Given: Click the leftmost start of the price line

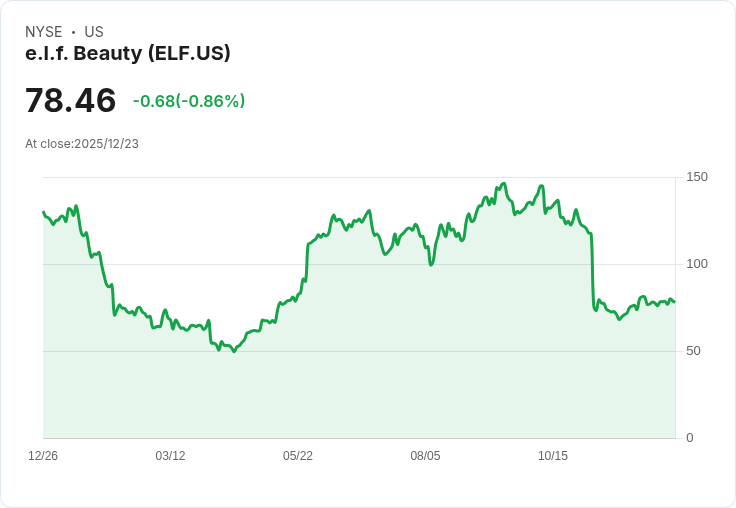Looking at the screenshot, I should coord(44,212).
